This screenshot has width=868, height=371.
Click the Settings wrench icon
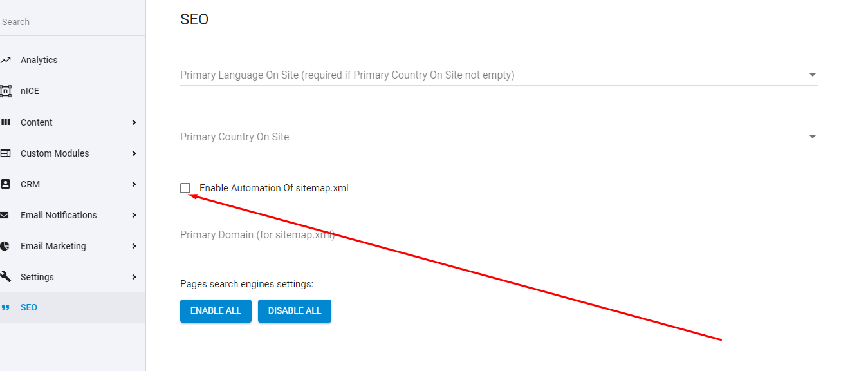pos(5,277)
